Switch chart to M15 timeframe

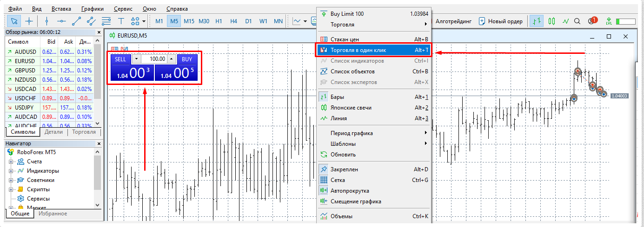pos(189,21)
